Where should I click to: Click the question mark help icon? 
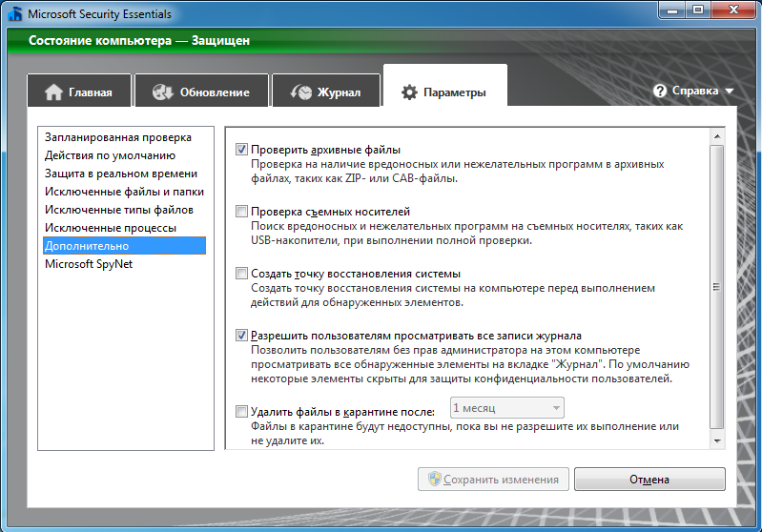[659, 91]
